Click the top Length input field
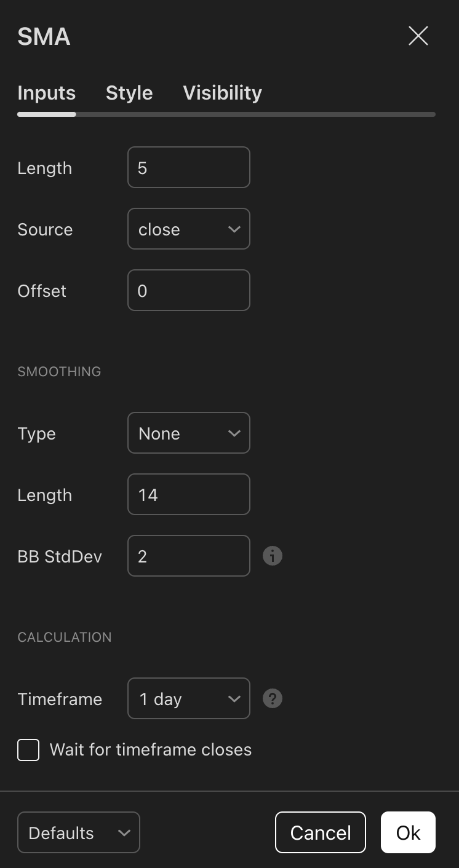Image resolution: width=459 pixels, height=868 pixels. click(x=189, y=167)
